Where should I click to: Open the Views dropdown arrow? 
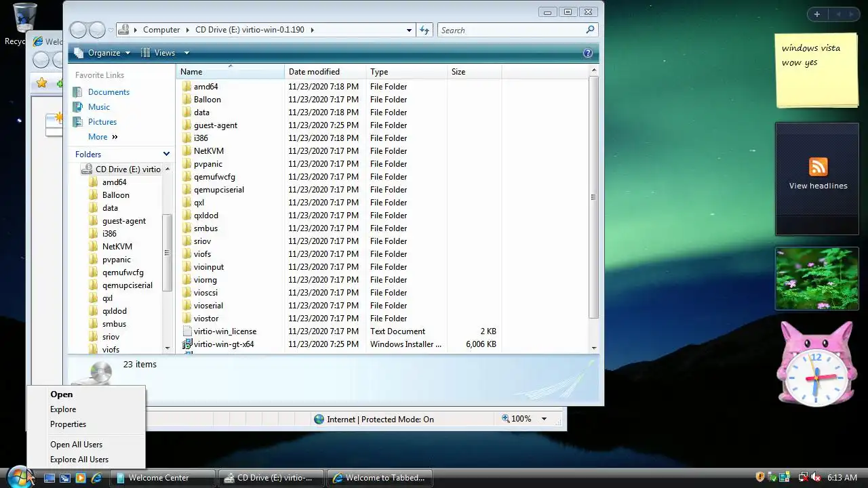tap(186, 53)
